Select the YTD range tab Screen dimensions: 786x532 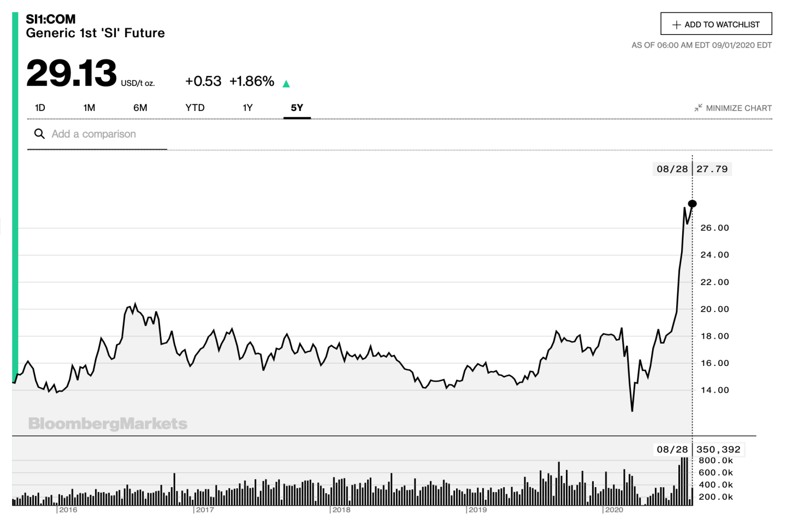195,108
